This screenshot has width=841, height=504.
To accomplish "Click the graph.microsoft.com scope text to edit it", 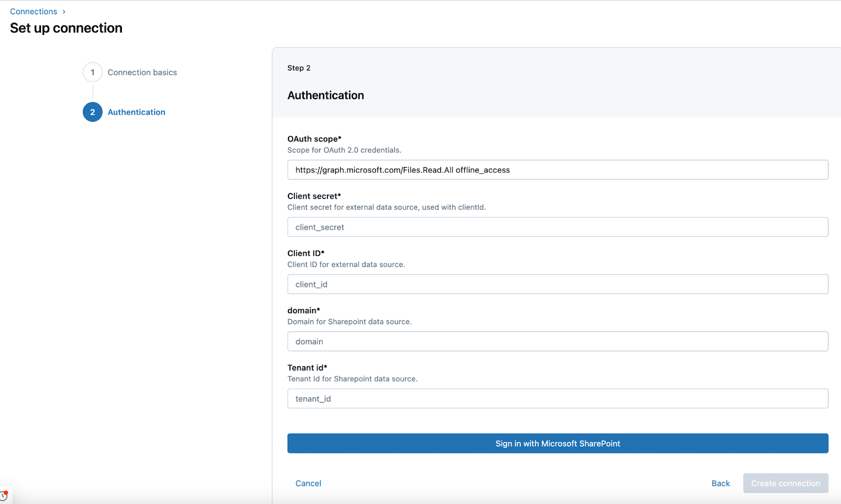I will (x=402, y=169).
